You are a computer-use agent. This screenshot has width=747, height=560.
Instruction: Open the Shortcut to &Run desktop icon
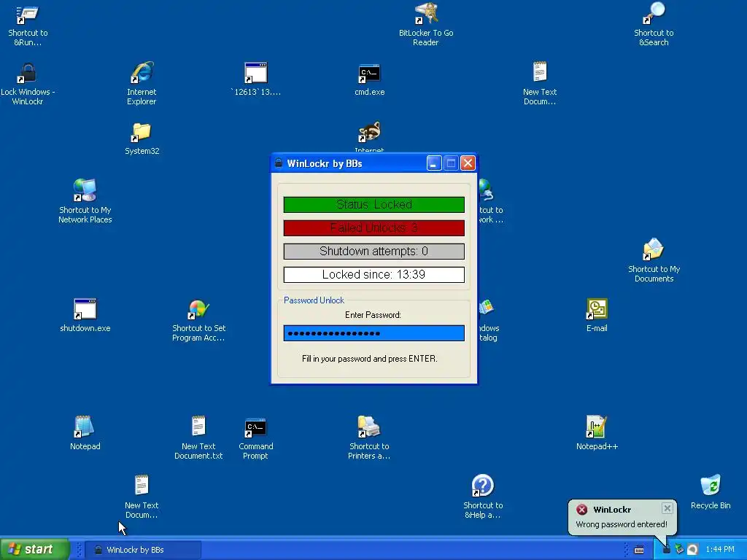[28, 25]
